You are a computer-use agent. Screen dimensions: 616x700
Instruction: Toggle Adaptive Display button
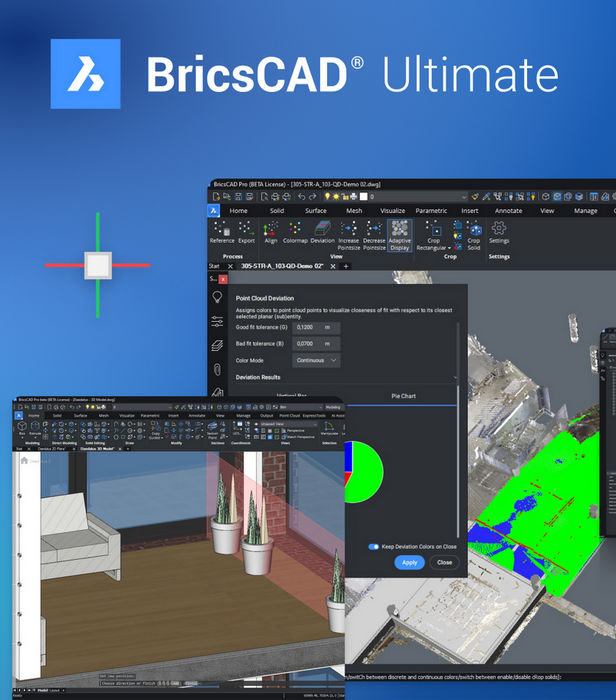click(400, 235)
